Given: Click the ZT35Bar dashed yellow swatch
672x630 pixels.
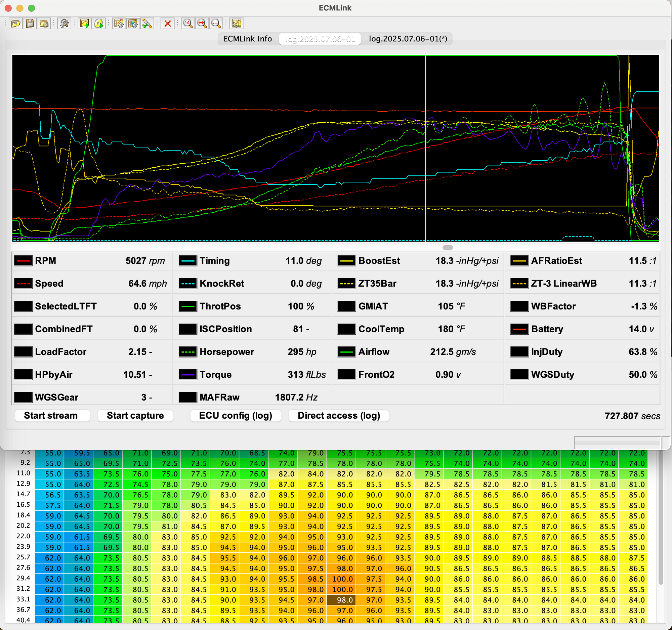Looking at the screenshot, I should [346, 284].
